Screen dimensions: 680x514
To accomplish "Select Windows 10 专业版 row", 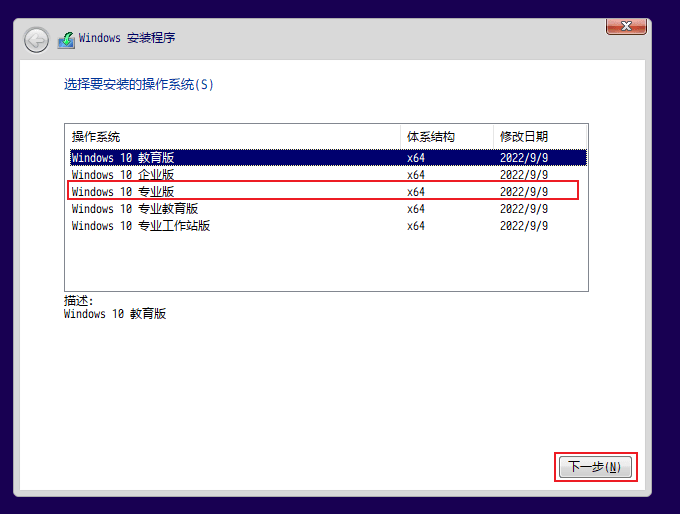I will pyautogui.click(x=328, y=192).
